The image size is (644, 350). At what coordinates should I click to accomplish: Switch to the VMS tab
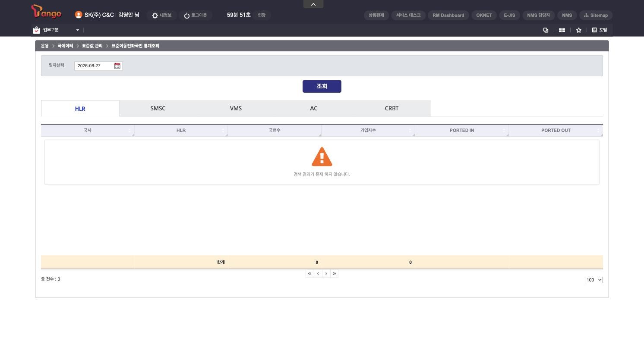coord(236,108)
